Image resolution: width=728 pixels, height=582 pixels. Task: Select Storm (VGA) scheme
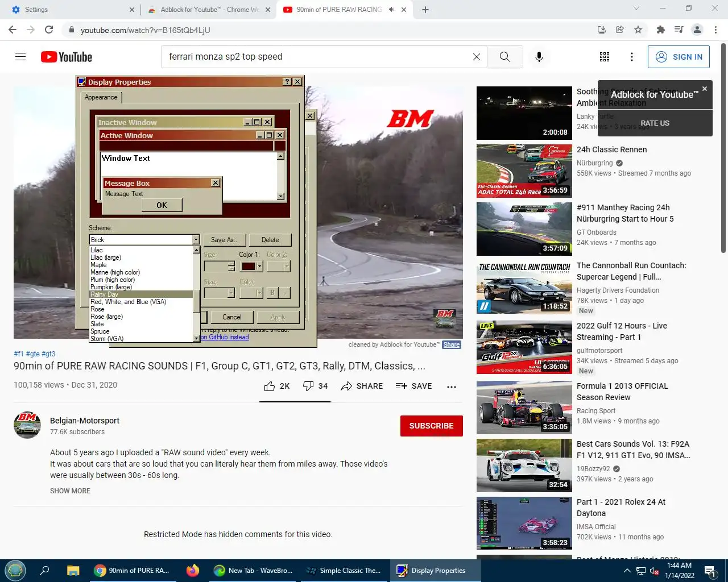142,339
